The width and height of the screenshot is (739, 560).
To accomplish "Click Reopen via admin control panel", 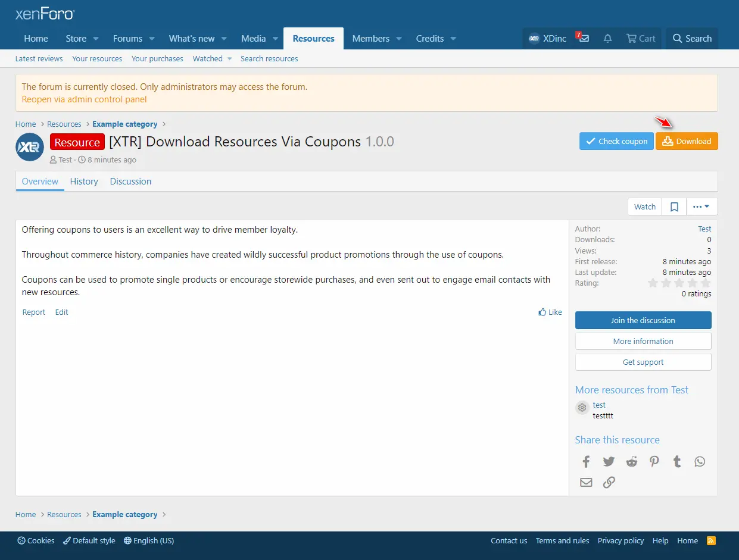I will click(x=84, y=99).
